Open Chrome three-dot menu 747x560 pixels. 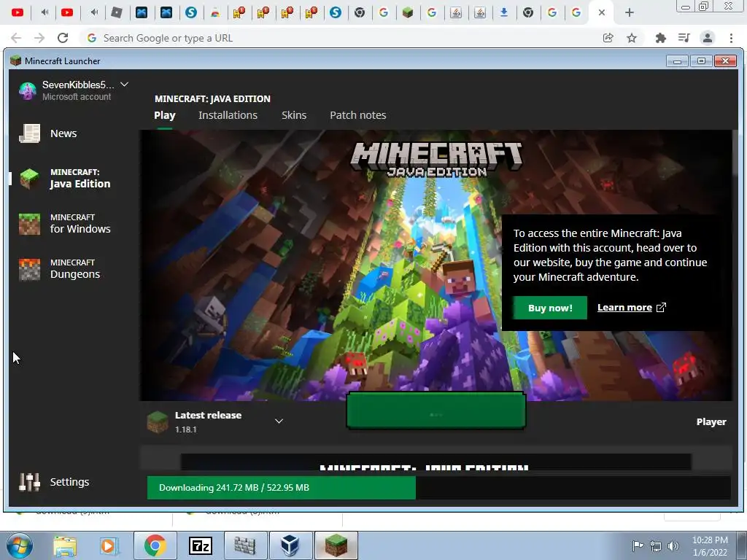[731, 38]
